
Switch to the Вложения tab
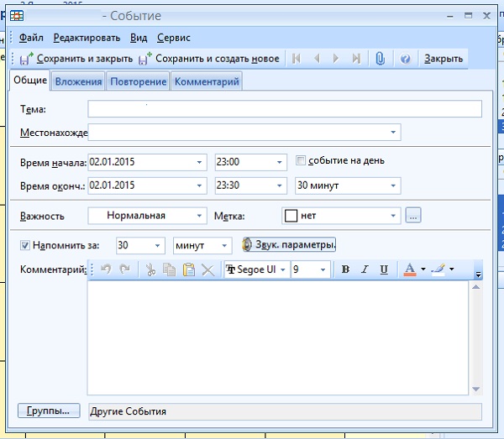point(78,81)
